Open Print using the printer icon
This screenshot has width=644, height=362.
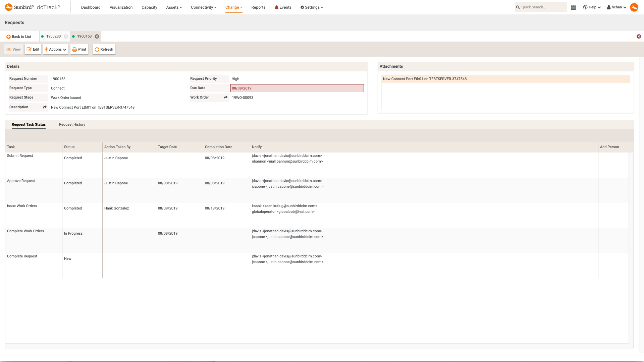click(x=74, y=49)
